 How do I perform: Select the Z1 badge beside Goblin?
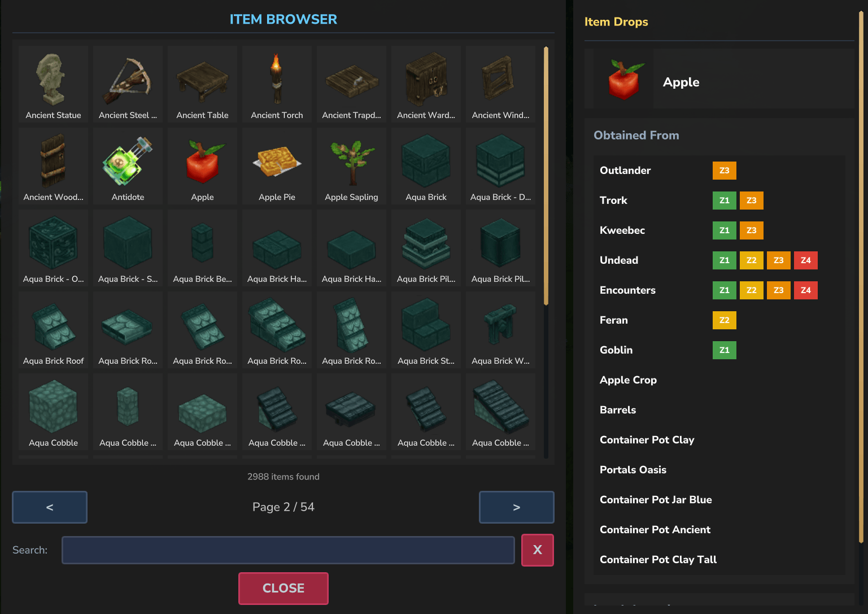click(x=724, y=350)
